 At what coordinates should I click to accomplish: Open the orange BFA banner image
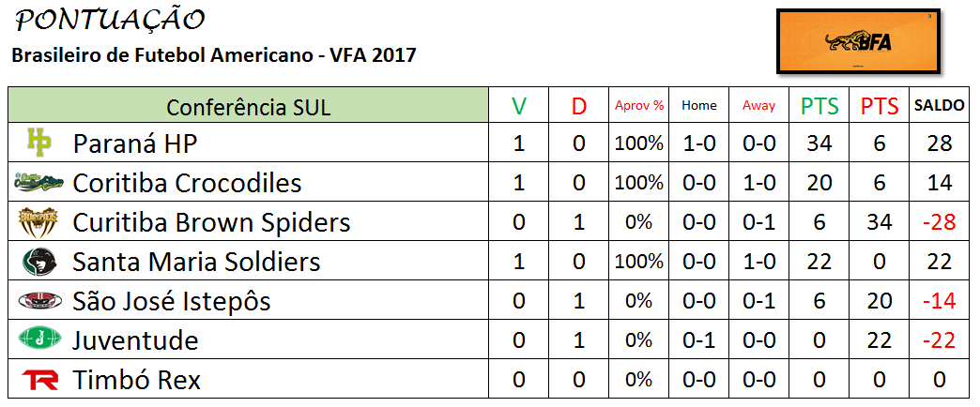pos(859,40)
